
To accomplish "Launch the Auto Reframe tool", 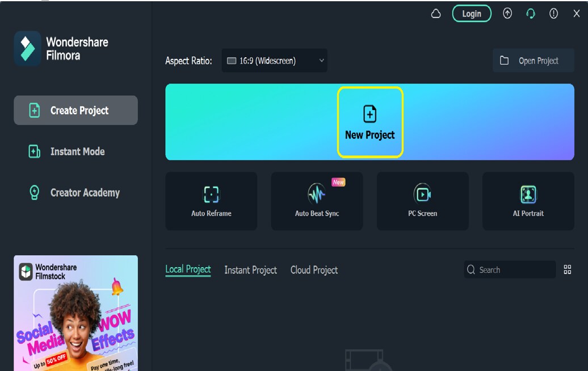I will coord(211,201).
